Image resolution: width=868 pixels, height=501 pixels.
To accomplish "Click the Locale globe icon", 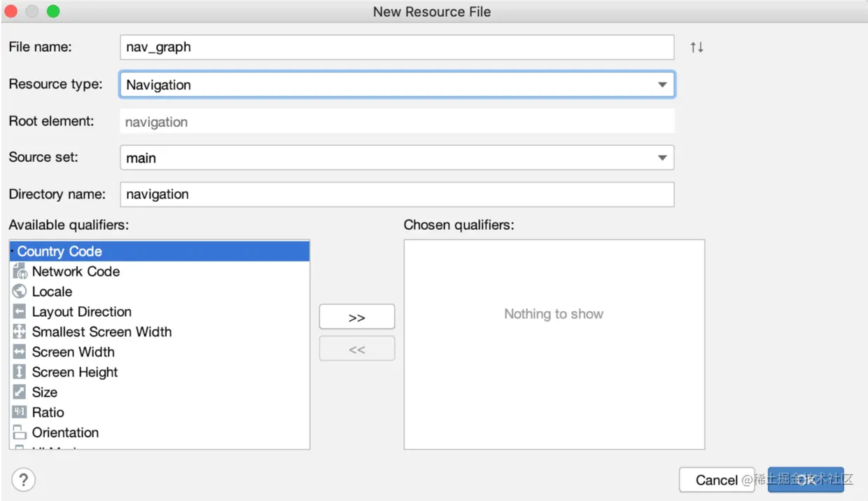I will click(x=20, y=291).
